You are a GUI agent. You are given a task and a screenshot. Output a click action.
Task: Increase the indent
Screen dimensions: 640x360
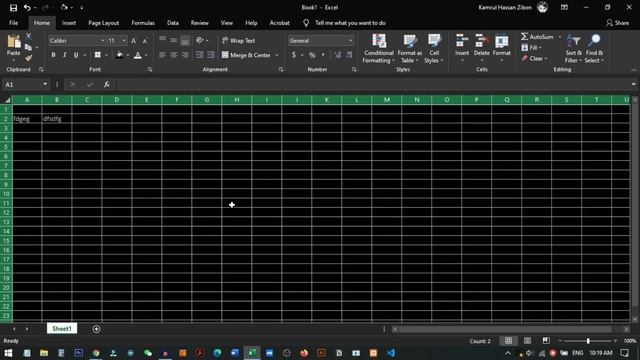211,55
